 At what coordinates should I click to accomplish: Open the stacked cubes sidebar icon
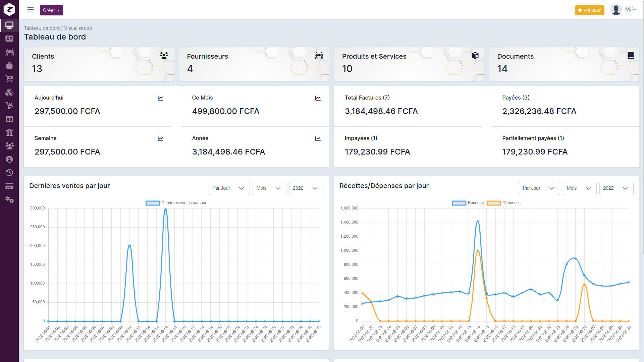point(9,92)
